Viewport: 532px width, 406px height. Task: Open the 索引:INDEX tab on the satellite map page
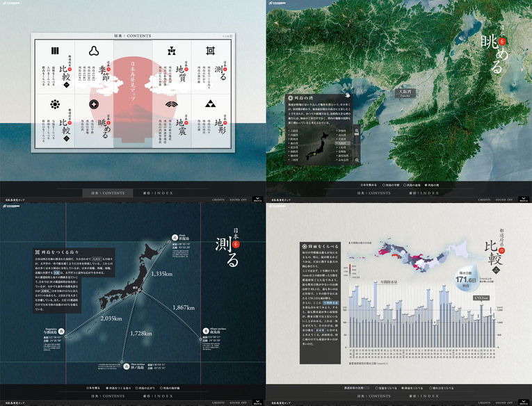pos(425,192)
